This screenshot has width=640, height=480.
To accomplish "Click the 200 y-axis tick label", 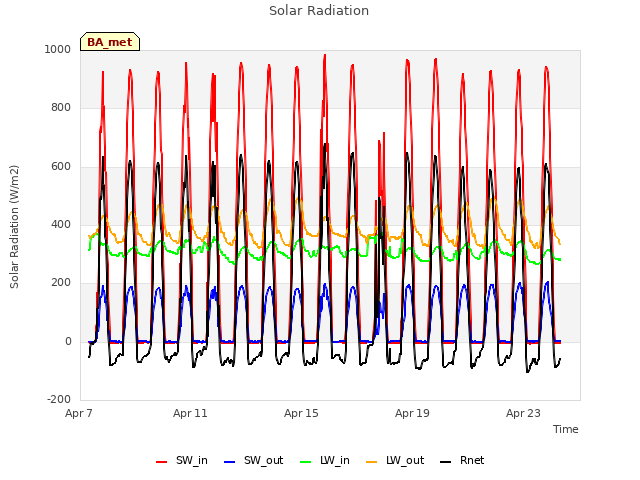I will (61, 283).
